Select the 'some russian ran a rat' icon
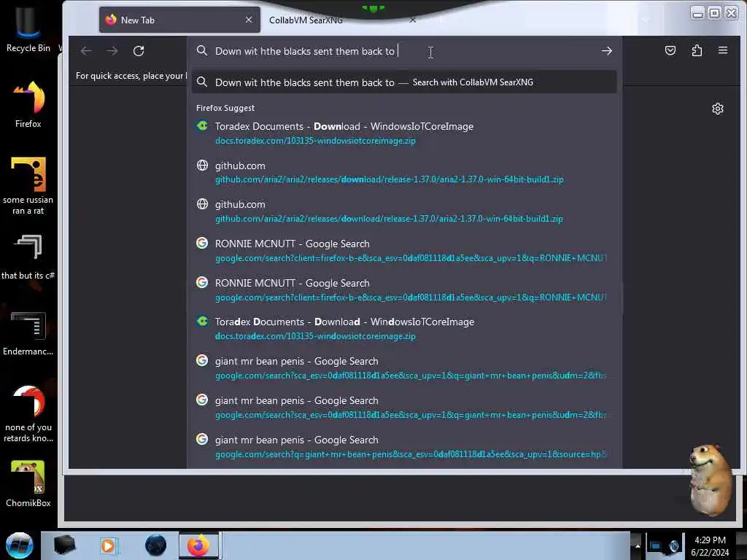747x560 pixels. click(x=28, y=186)
